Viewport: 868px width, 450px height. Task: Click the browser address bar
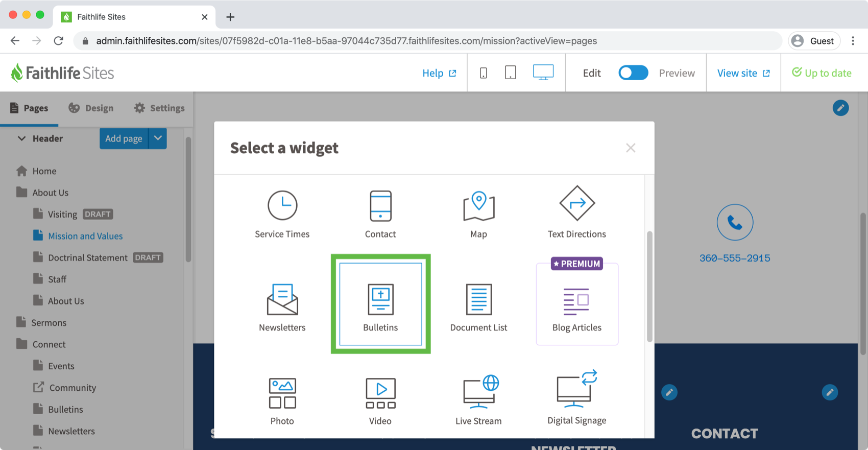(x=428, y=41)
